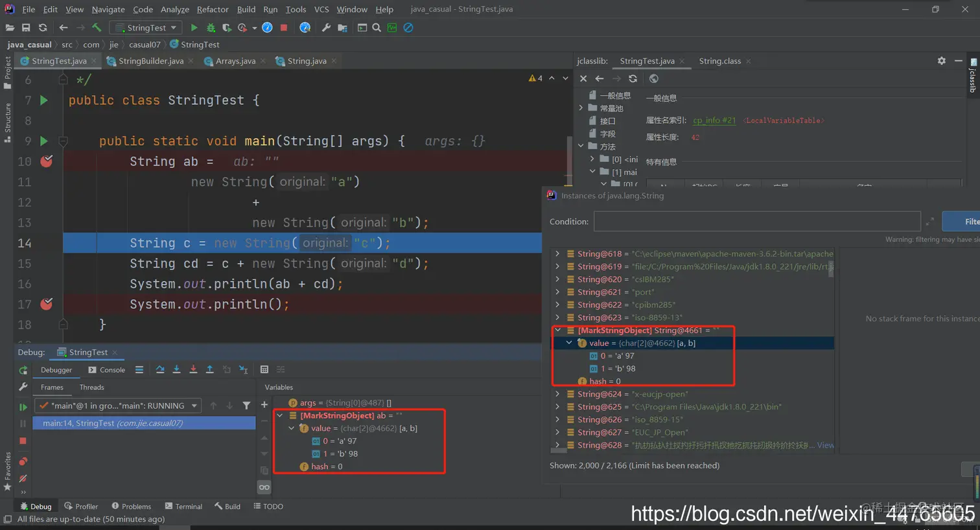Click the Build project hammer icon

coord(97,28)
